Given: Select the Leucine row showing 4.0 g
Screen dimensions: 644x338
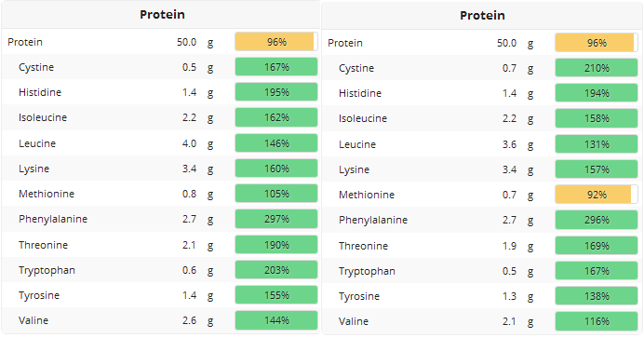Looking at the screenshot, I should point(161,143).
